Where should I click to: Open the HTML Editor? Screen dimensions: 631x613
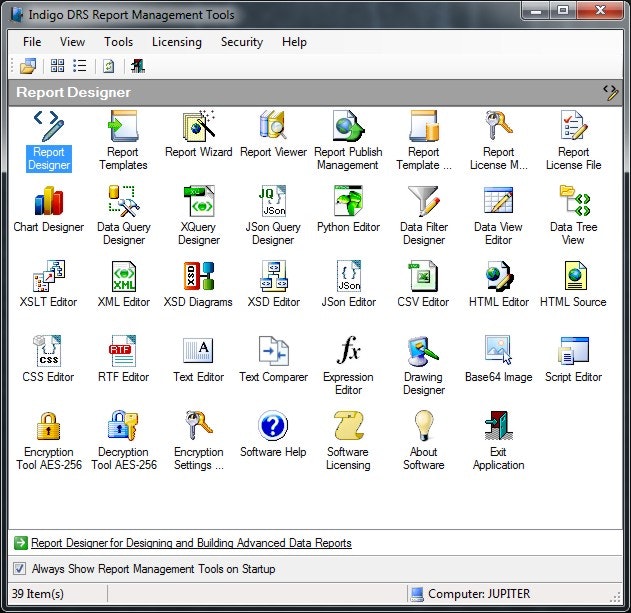(x=499, y=284)
